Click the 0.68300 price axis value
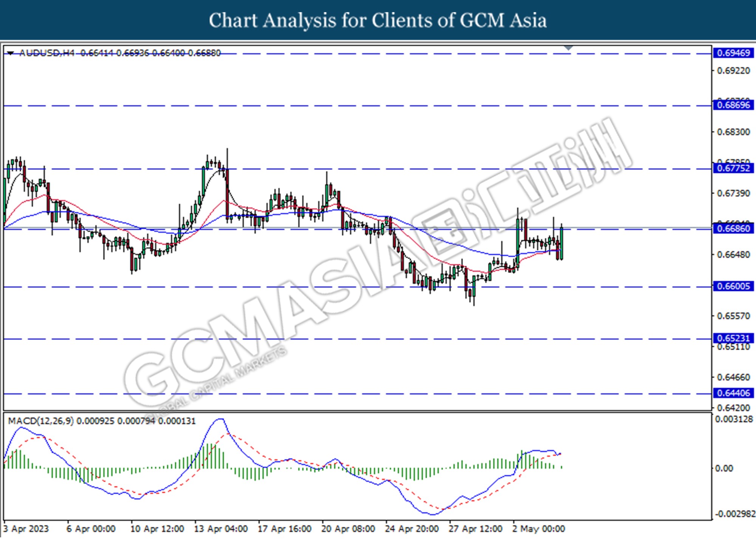Screen dimensions: 756x540 [733, 132]
